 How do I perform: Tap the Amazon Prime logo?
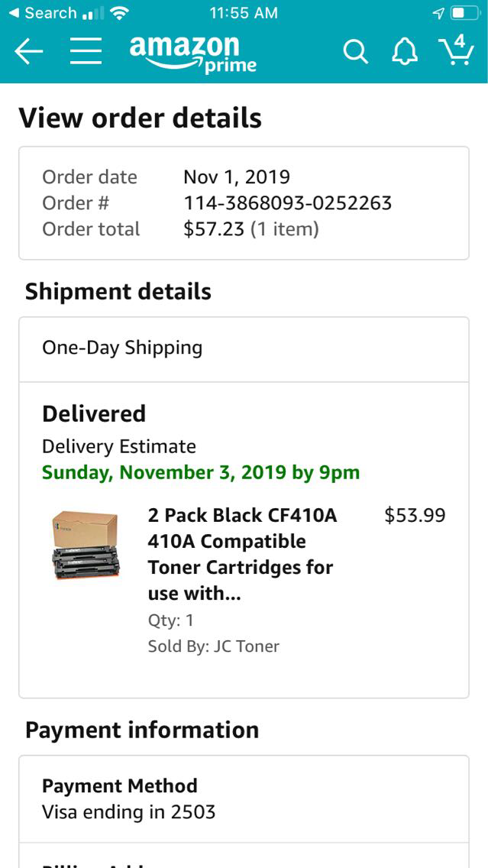pos(192,53)
